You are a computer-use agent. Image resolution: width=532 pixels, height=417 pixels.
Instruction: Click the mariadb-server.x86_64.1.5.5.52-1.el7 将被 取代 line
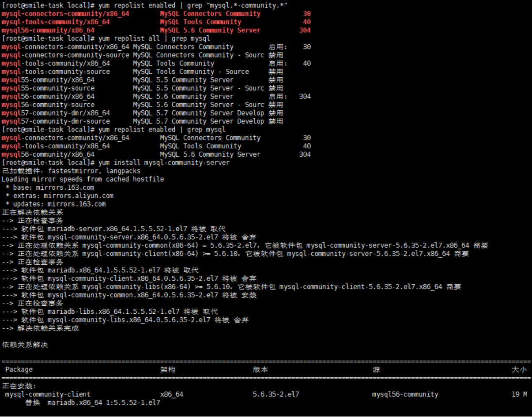[113, 229]
